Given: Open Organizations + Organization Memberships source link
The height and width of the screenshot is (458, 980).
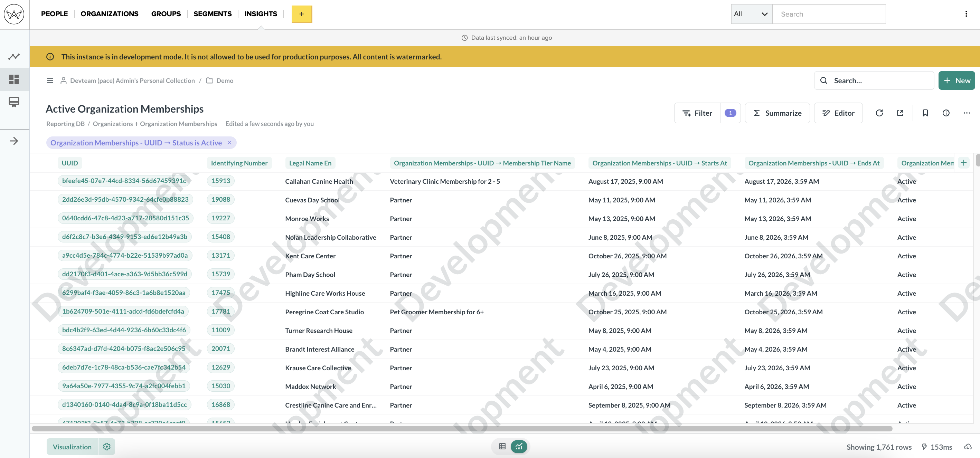Looking at the screenshot, I should click(x=155, y=124).
